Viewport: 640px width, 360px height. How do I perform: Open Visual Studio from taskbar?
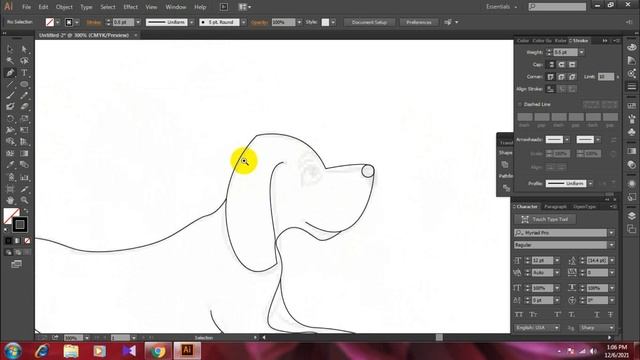129,351
